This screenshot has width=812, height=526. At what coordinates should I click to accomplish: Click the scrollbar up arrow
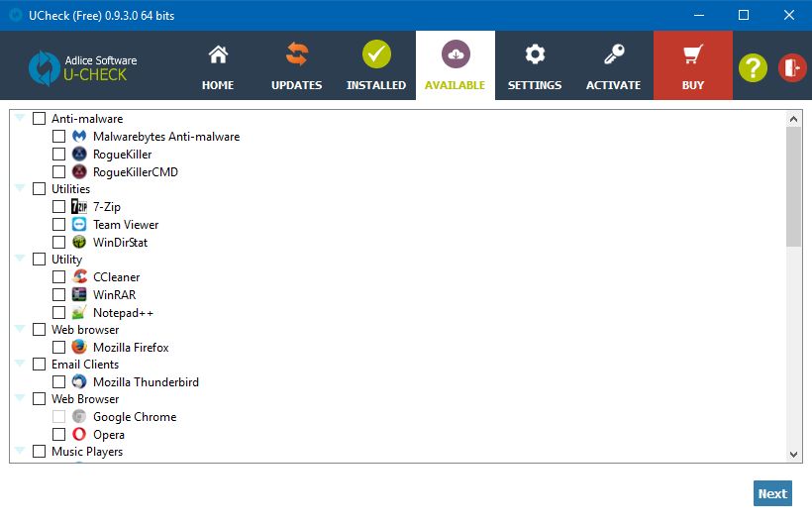tap(793, 119)
